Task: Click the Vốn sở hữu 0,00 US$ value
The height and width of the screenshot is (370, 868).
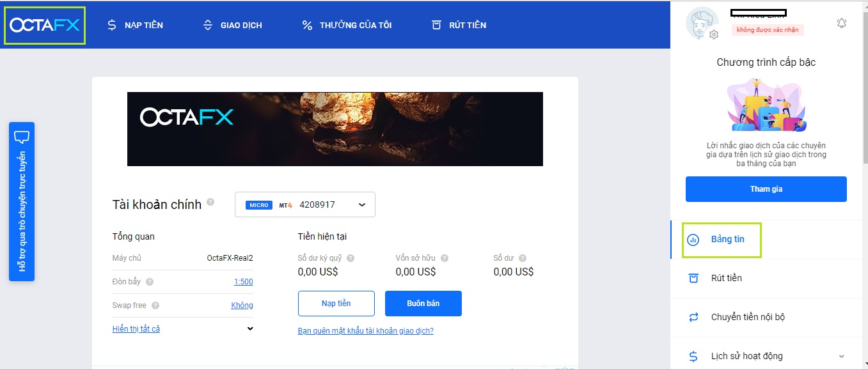Action: click(416, 272)
